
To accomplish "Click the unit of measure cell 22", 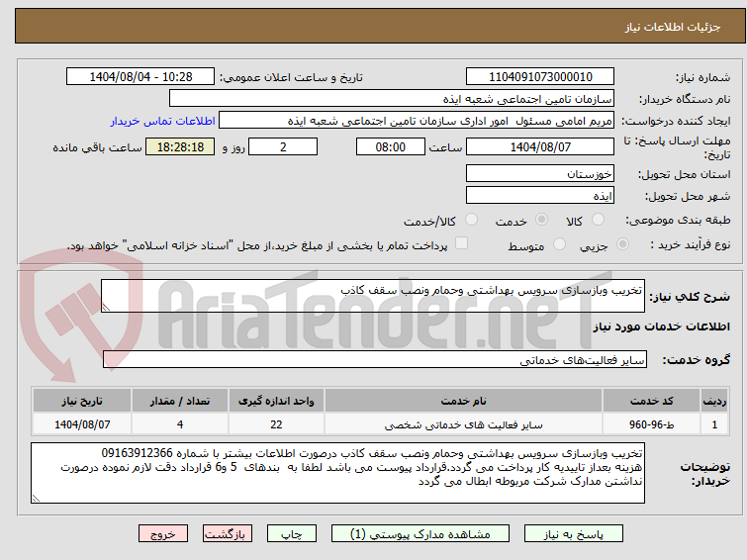I will point(276,424).
